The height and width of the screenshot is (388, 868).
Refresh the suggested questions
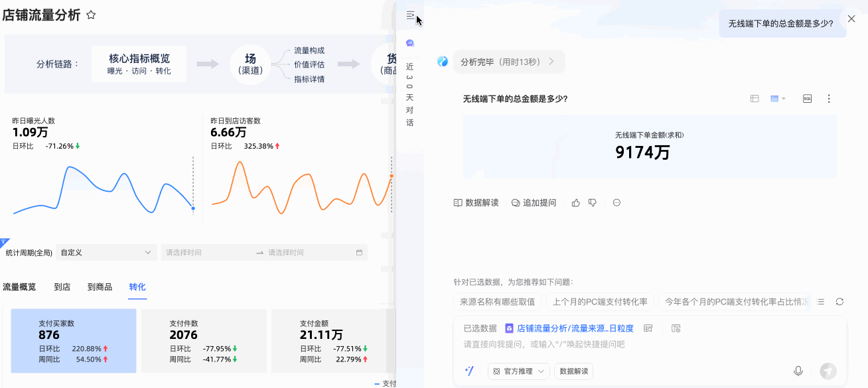[x=839, y=302]
